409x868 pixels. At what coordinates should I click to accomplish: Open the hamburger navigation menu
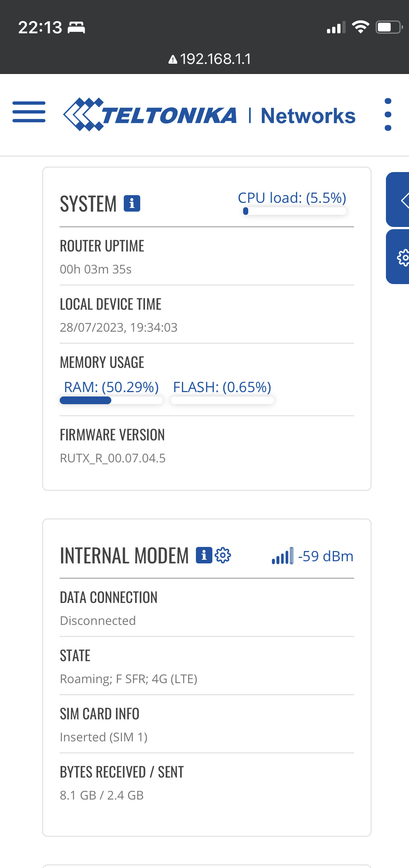tap(29, 112)
